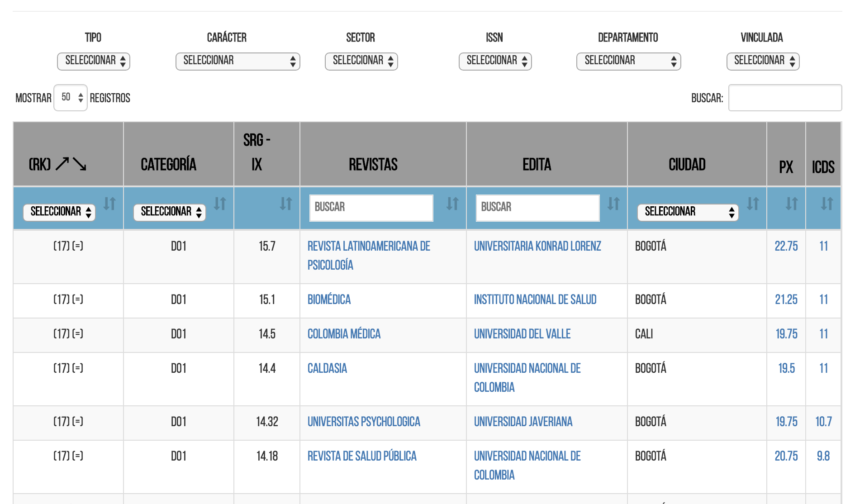Focus Revistas column Buscar field
Image resolution: width=855 pixels, height=504 pixels.
point(371,208)
